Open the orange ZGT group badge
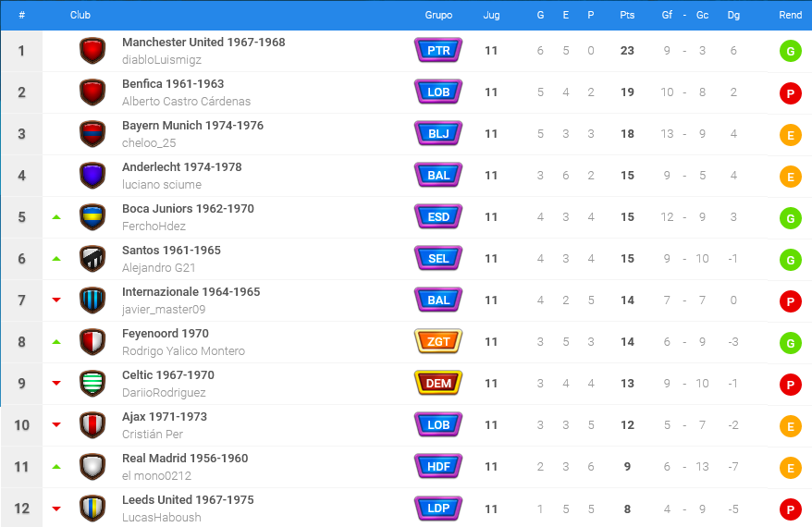The image size is (812, 527). [438, 342]
